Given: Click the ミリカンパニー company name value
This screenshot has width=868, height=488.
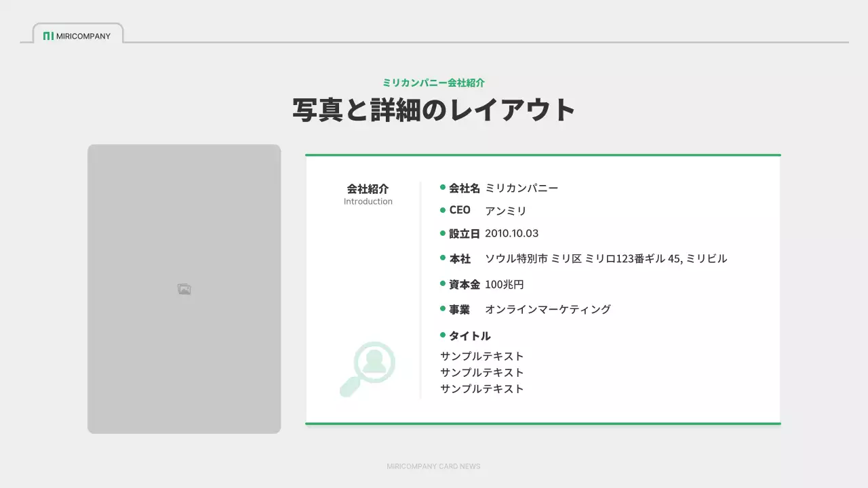Looking at the screenshot, I should [x=521, y=188].
